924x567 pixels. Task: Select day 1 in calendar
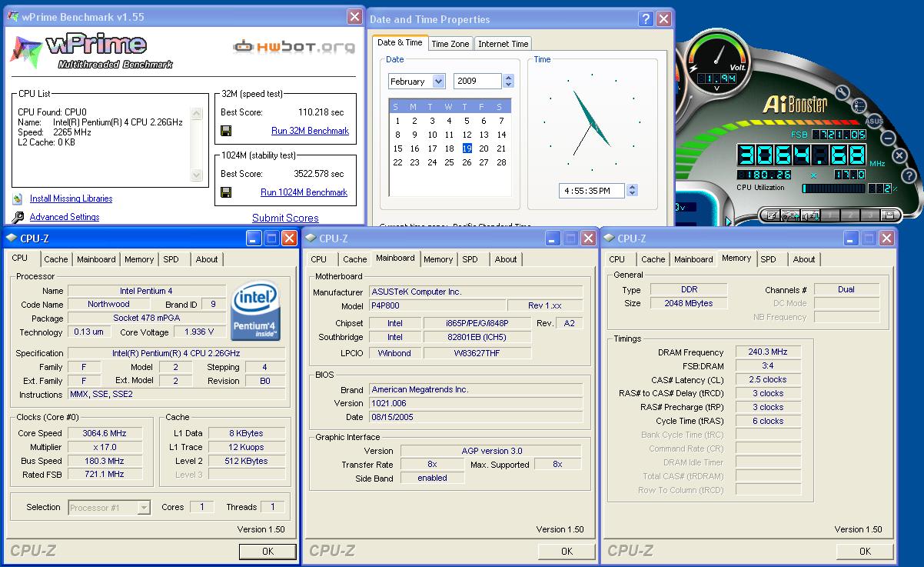397,121
